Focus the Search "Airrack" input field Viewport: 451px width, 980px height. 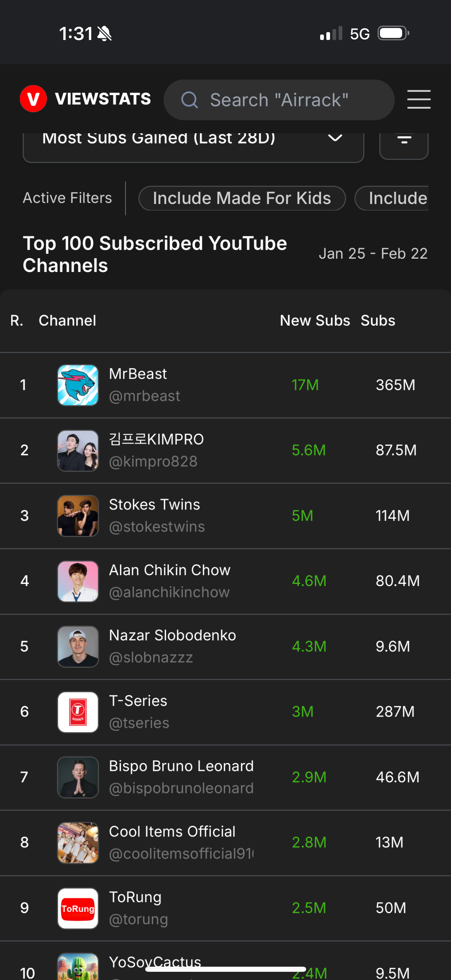click(x=279, y=100)
